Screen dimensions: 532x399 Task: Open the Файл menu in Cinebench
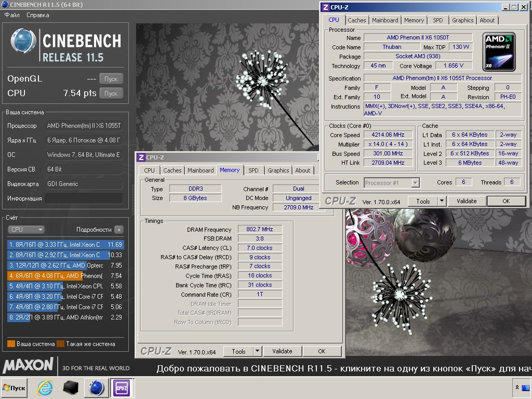(x=12, y=15)
